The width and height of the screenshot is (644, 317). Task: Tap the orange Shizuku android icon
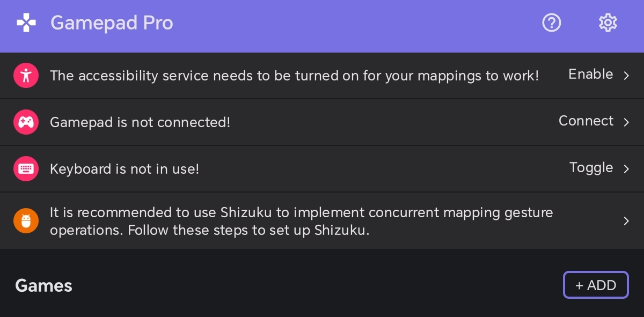click(x=26, y=221)
